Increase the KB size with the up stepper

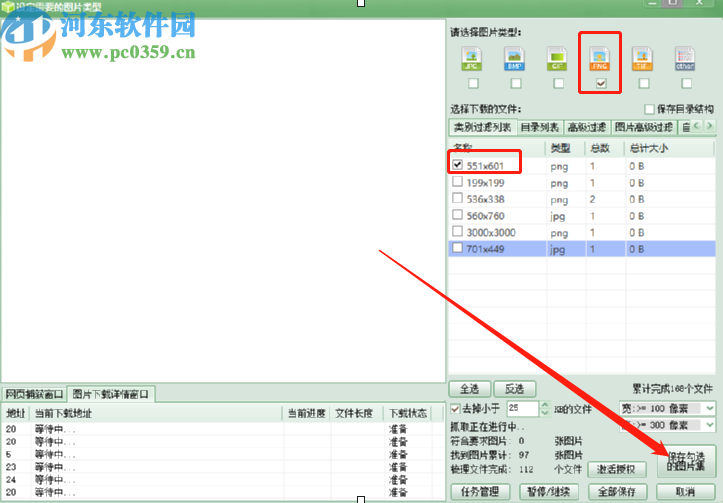(x=545, y=405)
